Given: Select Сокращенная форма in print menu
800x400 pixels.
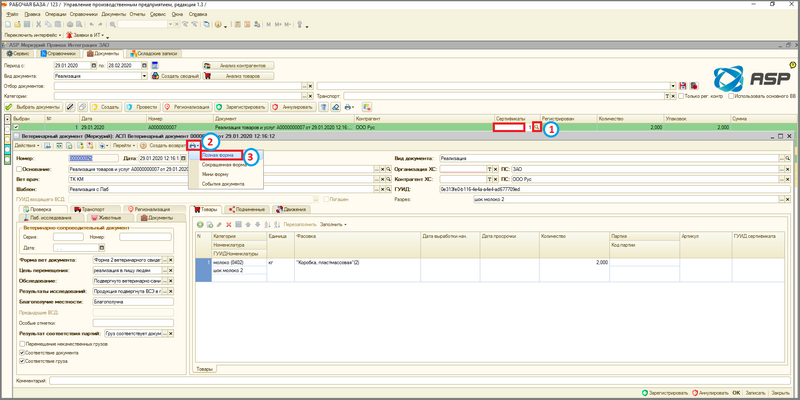Looking at the screenshot, I should pyautogui.click(x=226, y=165).
